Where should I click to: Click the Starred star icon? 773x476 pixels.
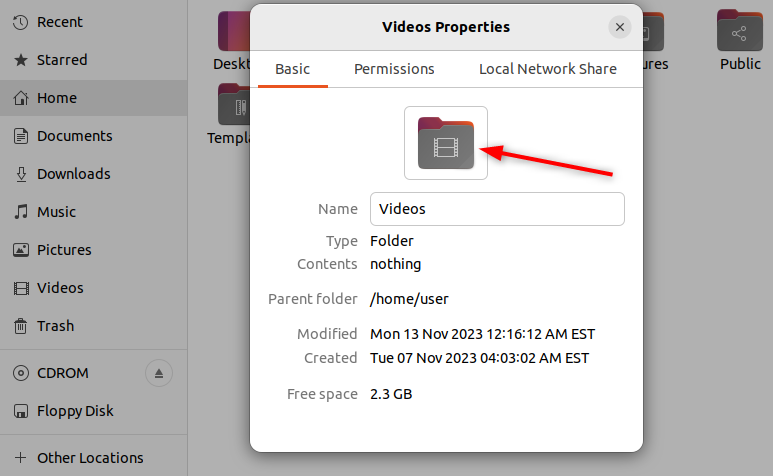point(20,60)
